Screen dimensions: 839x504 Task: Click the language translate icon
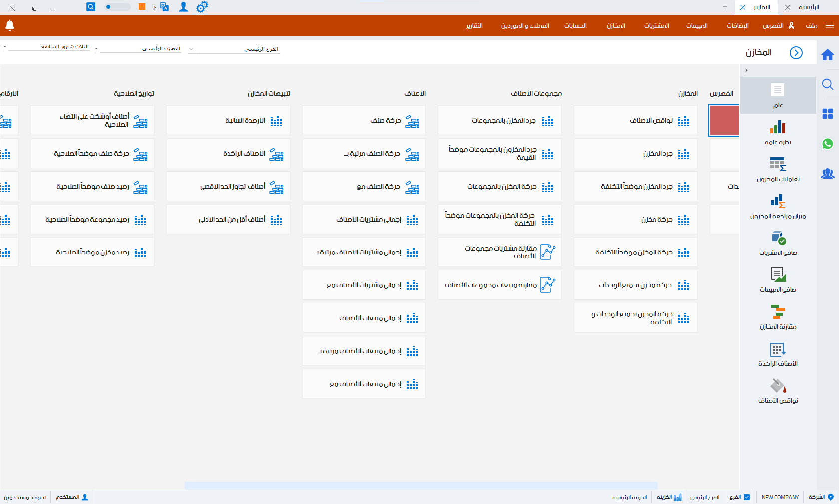click(164, 7)
